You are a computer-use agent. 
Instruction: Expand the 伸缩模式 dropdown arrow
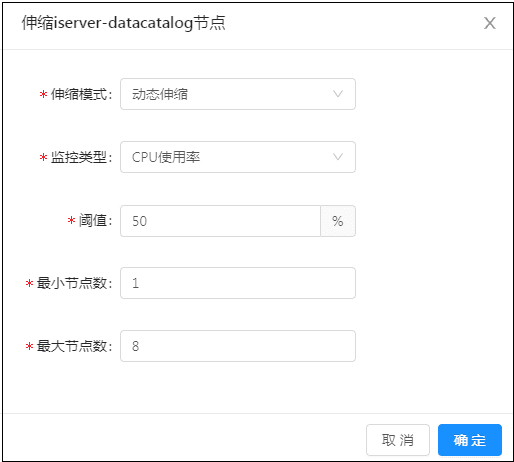338,94
